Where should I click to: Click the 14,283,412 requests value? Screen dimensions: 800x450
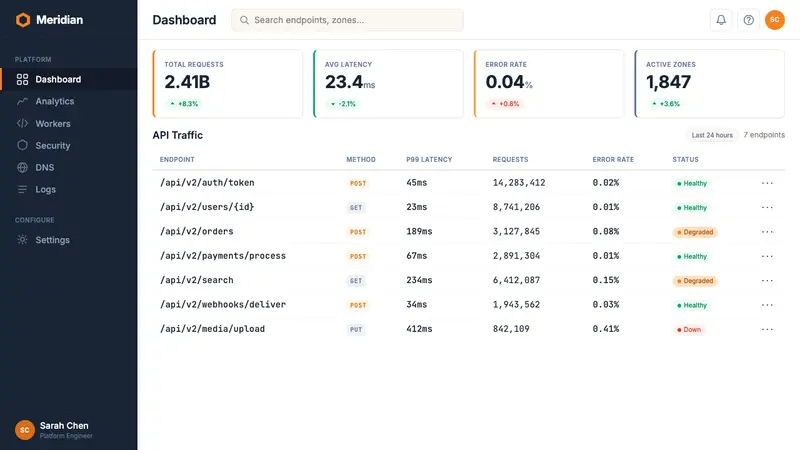tap(519, 183)
